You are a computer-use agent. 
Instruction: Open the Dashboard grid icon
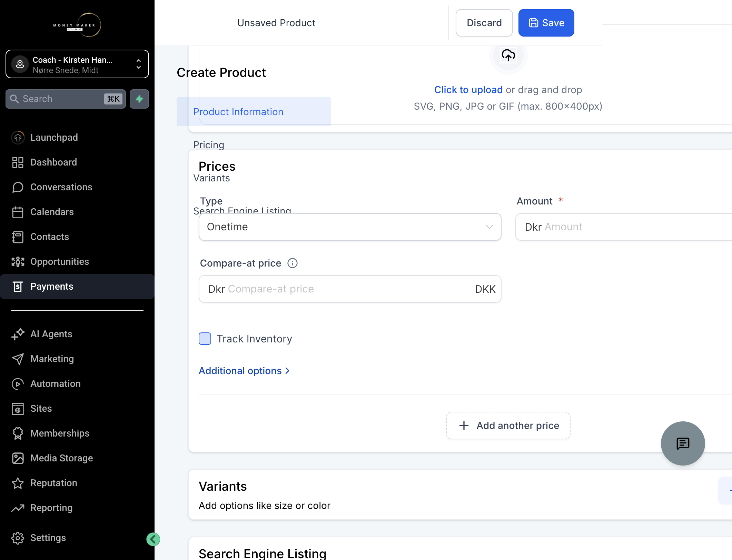18,162
